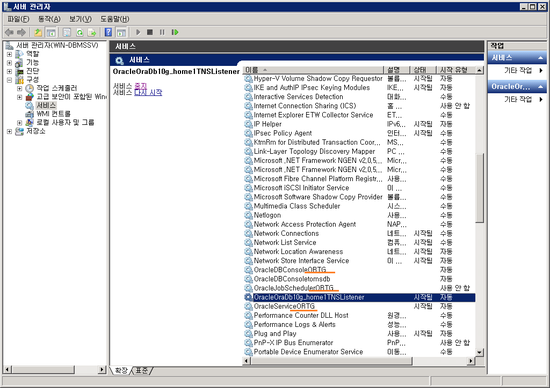
Task: Click the services list horizontal scroll right arrow
Action: point(471,361)
